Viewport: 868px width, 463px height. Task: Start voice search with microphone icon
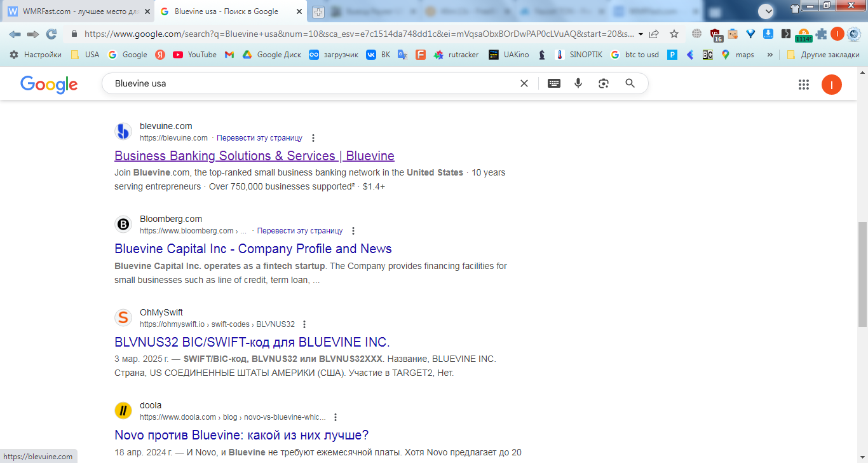click(x=578, y=83)
